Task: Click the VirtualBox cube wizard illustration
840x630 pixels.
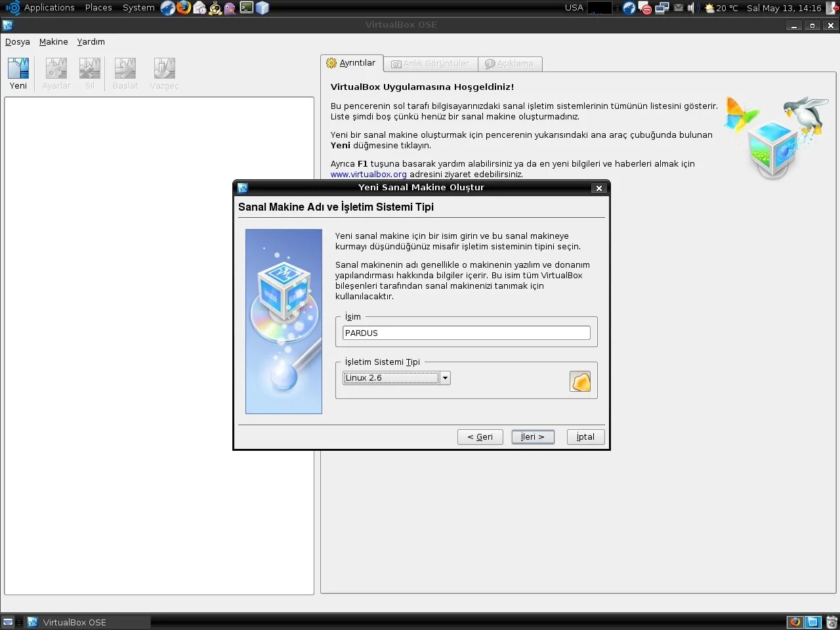Action: [x=283, y=321]
